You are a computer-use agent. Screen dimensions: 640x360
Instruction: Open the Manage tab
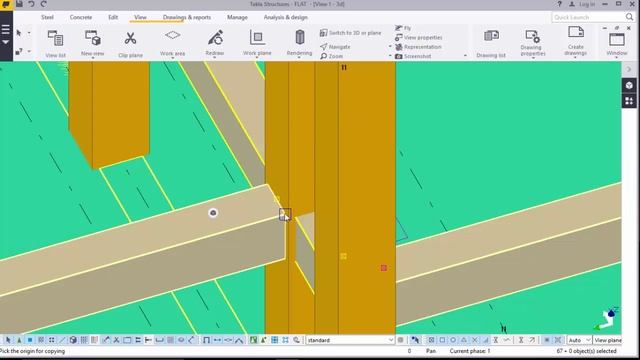click(x=237, y=17)
